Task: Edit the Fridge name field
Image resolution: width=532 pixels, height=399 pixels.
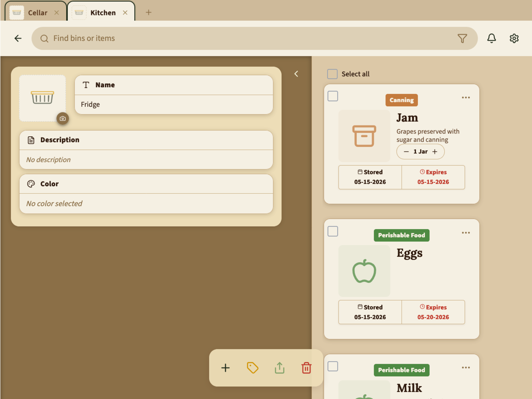Action: tap(174, 104)
